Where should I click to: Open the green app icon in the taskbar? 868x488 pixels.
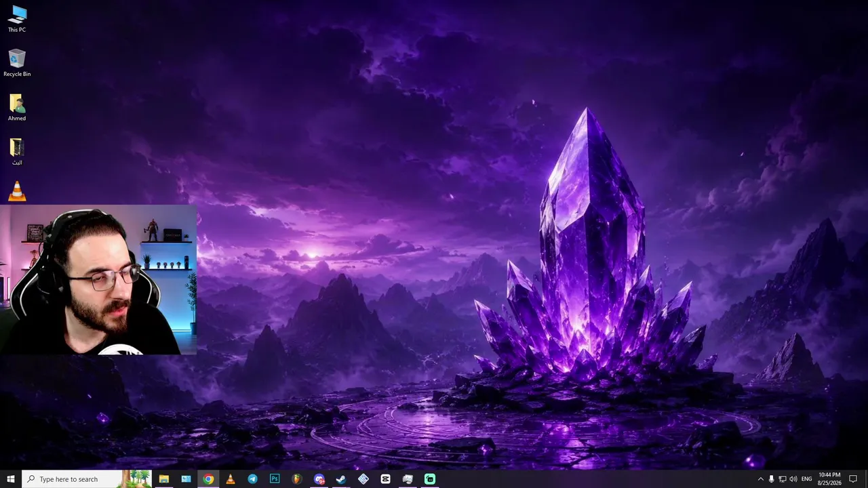430,479
